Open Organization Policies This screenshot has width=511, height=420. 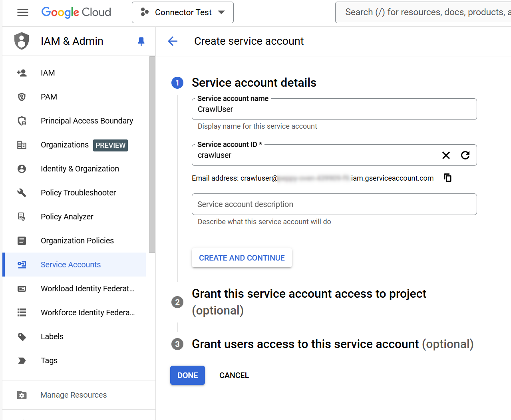point(74,241)
